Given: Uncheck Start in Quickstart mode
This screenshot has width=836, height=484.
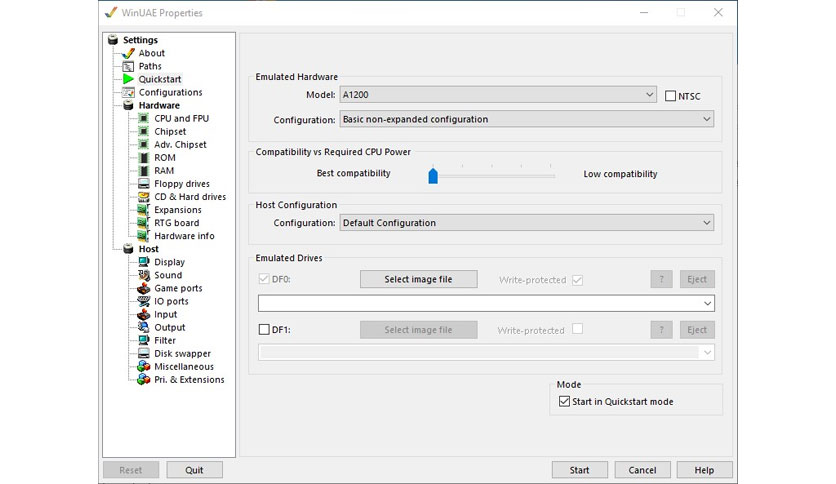Looking at the screenshot, I should pos(564,401).
